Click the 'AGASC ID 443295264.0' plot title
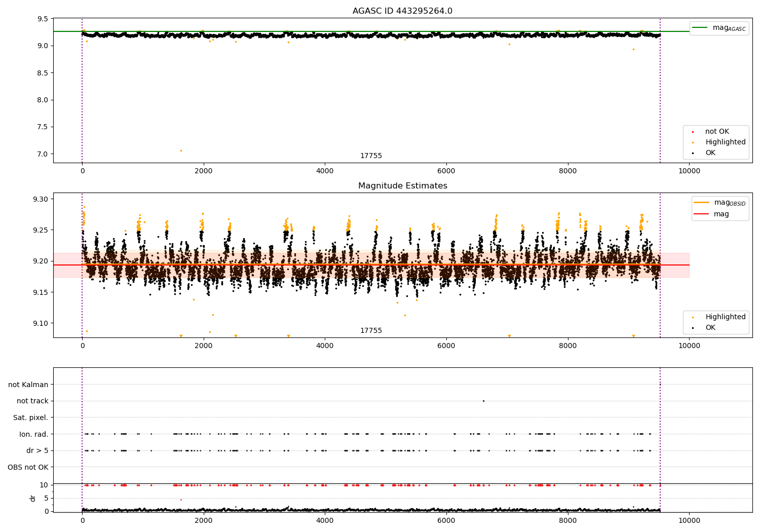The height and width of the screenshot is (532, 760). tap(402, 11)
